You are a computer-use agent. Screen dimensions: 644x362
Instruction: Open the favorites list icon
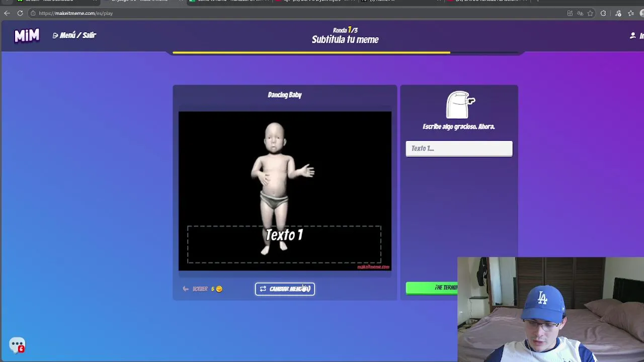point(631,13)
